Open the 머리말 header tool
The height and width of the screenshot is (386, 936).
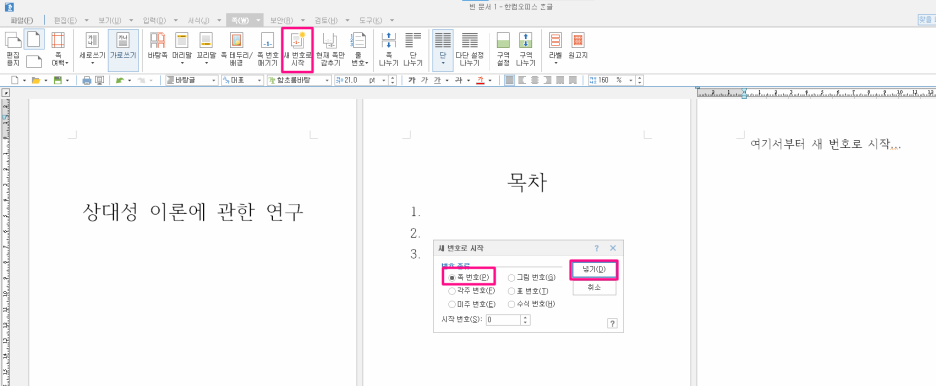(x=181, y=49)
